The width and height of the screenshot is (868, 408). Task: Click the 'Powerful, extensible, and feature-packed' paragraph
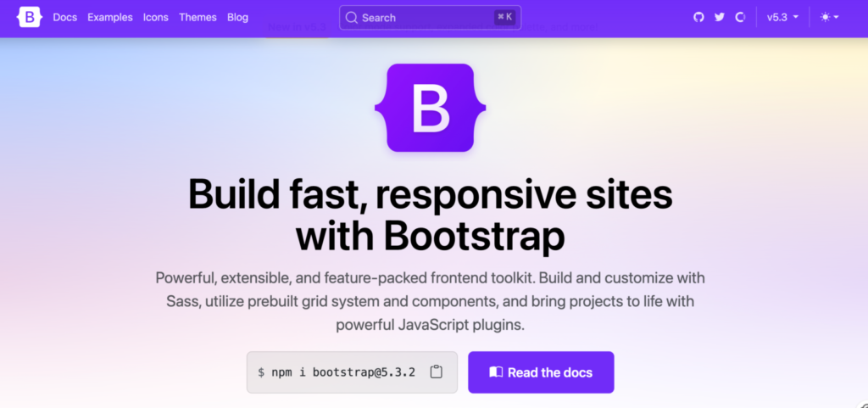430,301
